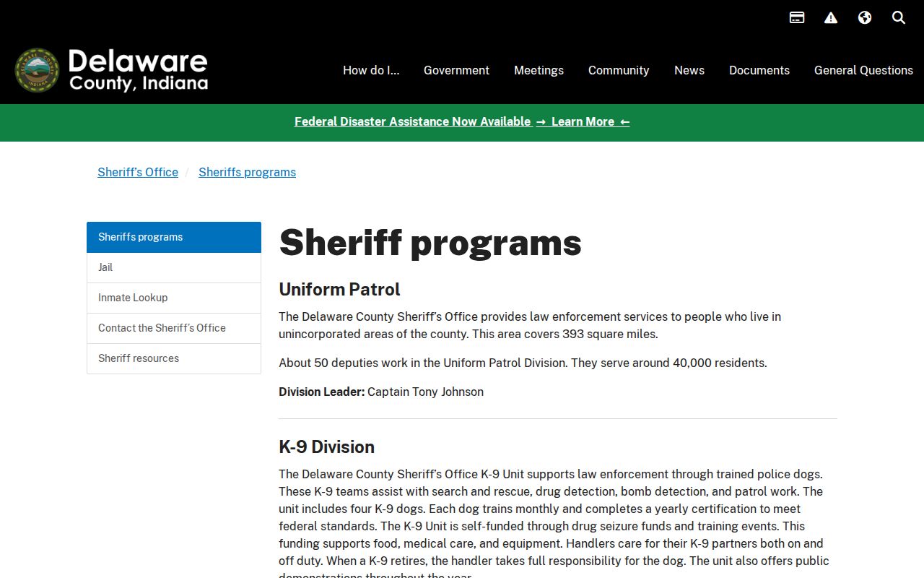The height and width of the screenshot is (578, 924).
Task: Click the 'K-9 Division' heading
Action: [326, 447]
